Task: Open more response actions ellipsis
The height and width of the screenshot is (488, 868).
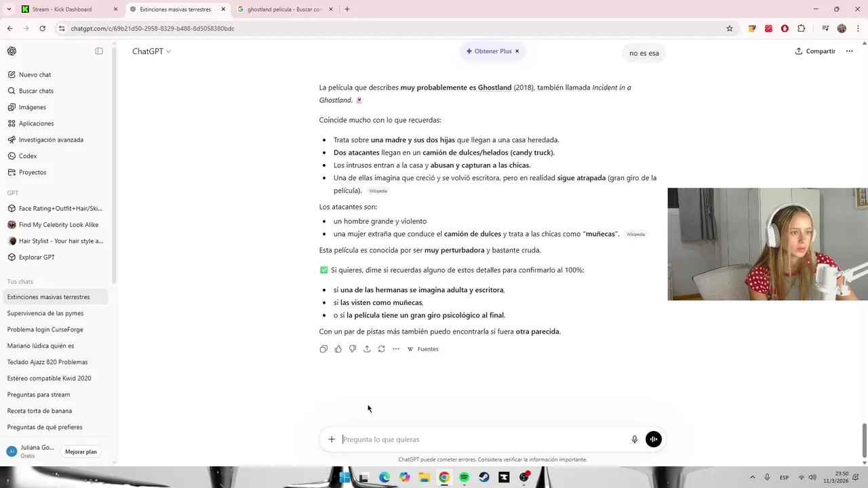Action: [396, 349]
